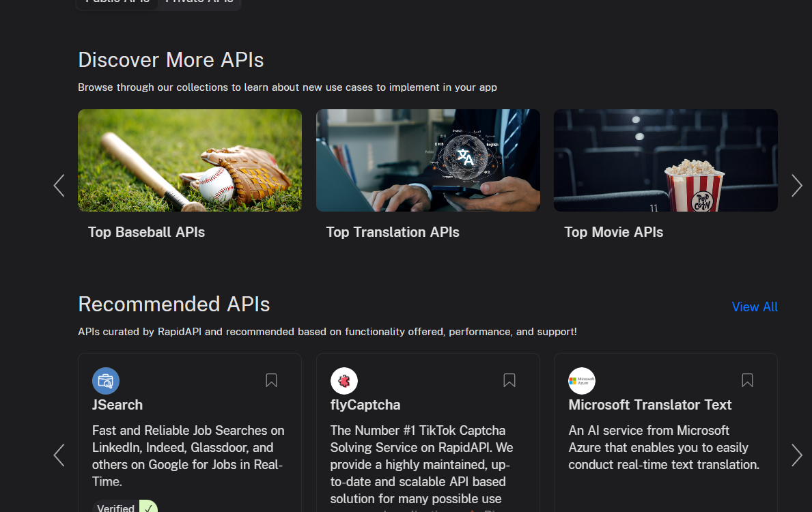Bookmark the flyCaptcha API card

click(509, 380)
